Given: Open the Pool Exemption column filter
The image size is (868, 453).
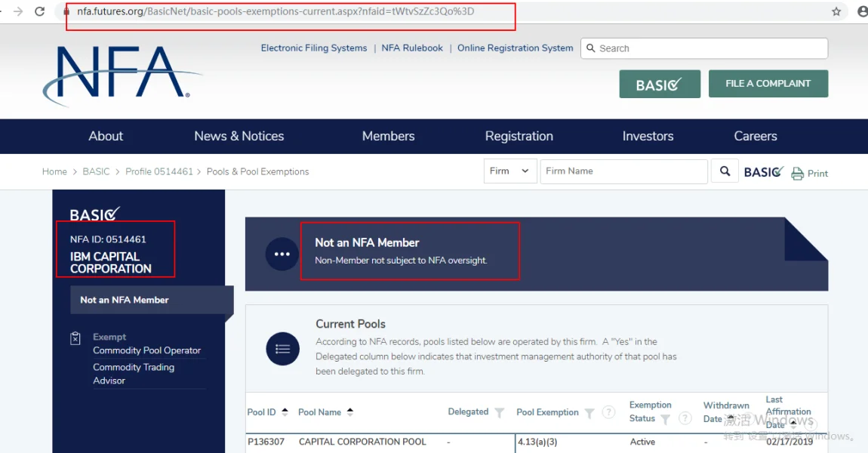Looking at the screenshot, I should click(589, 413).
